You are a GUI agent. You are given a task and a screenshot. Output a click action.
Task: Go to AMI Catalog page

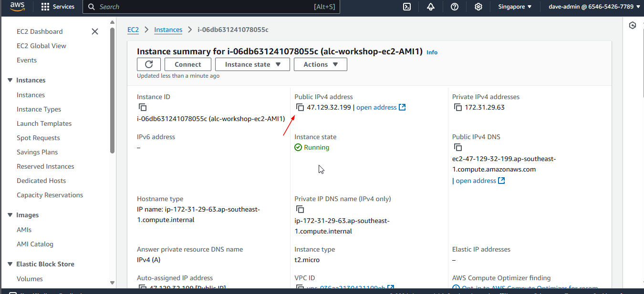click(x=35, y=244)
